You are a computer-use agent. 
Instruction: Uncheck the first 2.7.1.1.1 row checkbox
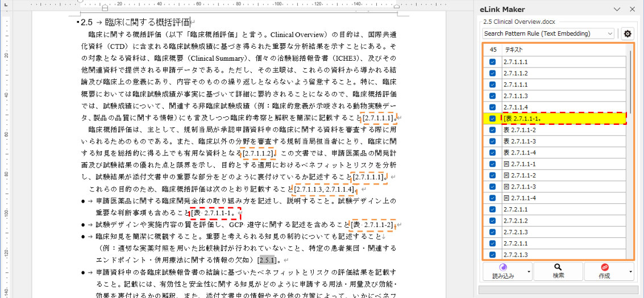click(x=492, y=62)
